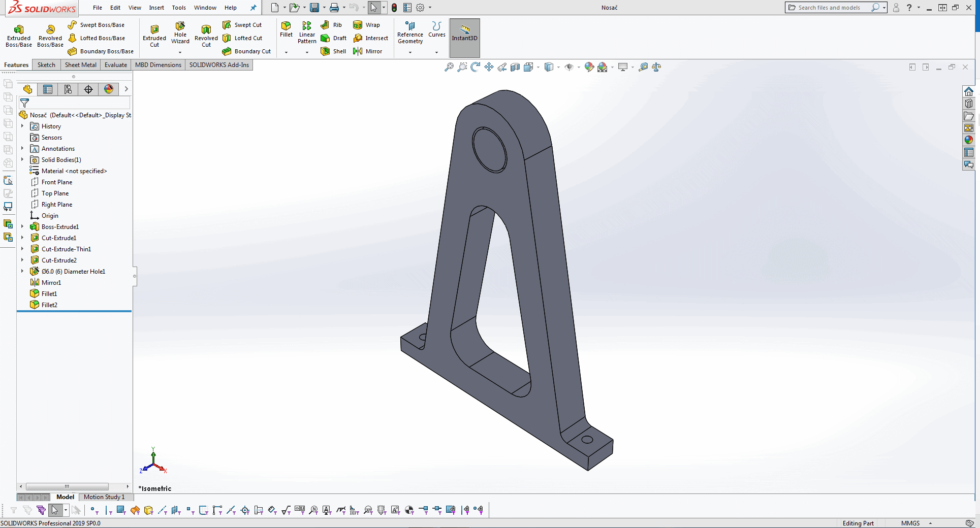Open the Curves tool

(x=436, y=29)
